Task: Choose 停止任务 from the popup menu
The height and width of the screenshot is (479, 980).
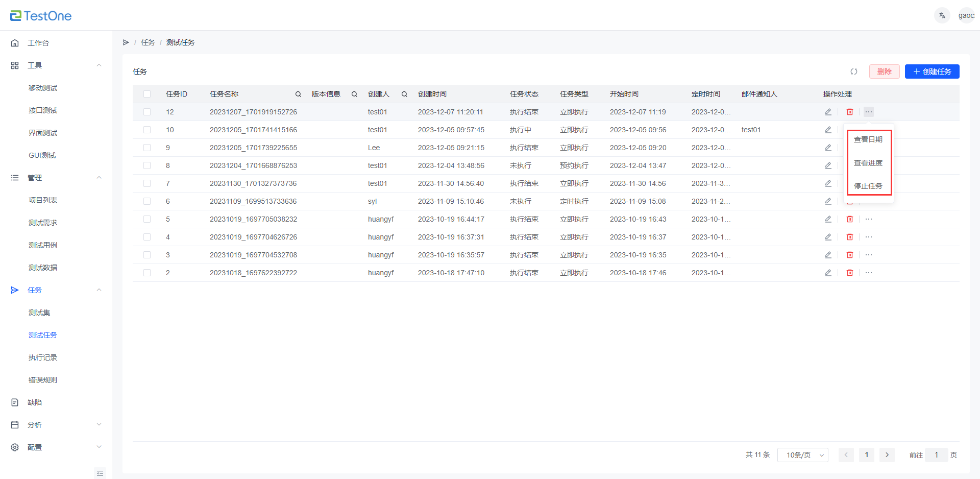Action: pos(868,186)
